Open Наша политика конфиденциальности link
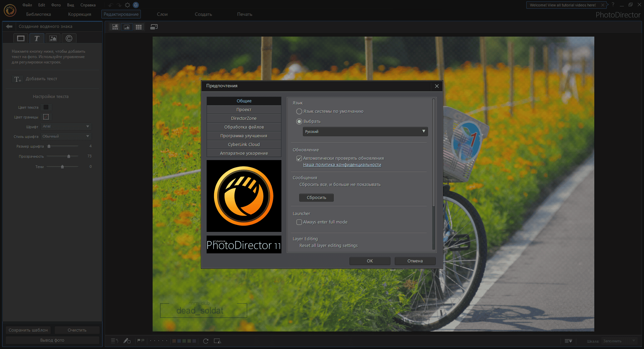The image size is (644, 349). (342, 165)
